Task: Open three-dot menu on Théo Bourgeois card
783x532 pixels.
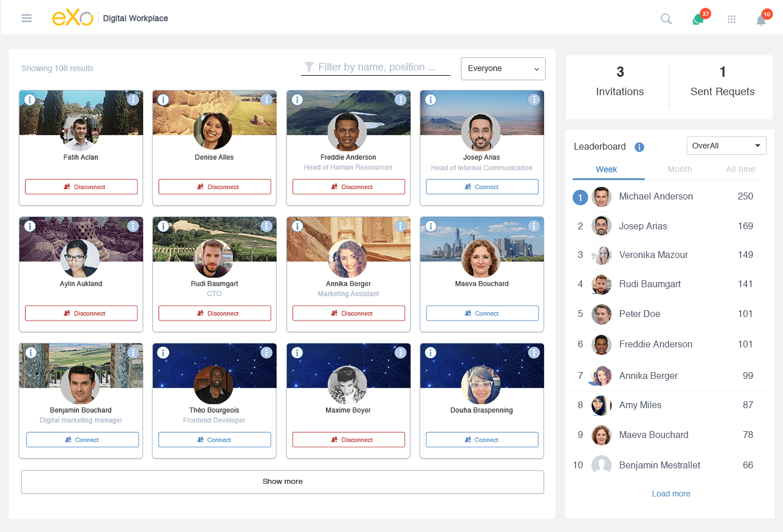Action: (x=267, y=353)
